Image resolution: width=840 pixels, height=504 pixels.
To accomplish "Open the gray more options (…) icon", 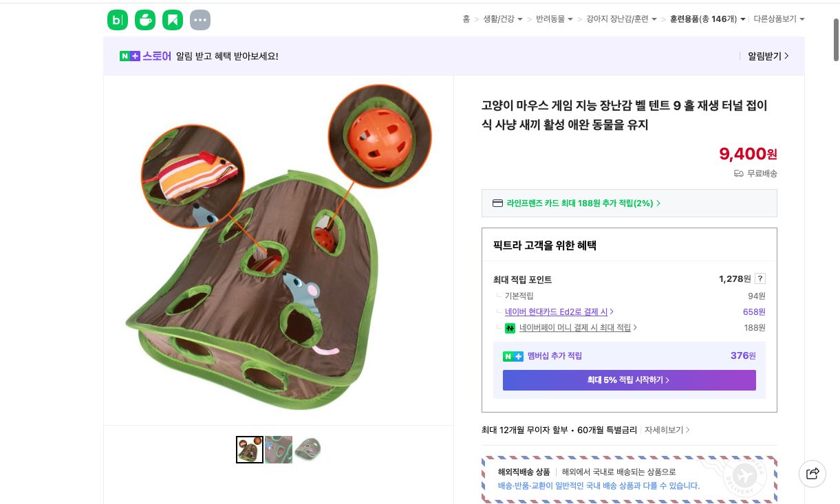I will [200, 20].
